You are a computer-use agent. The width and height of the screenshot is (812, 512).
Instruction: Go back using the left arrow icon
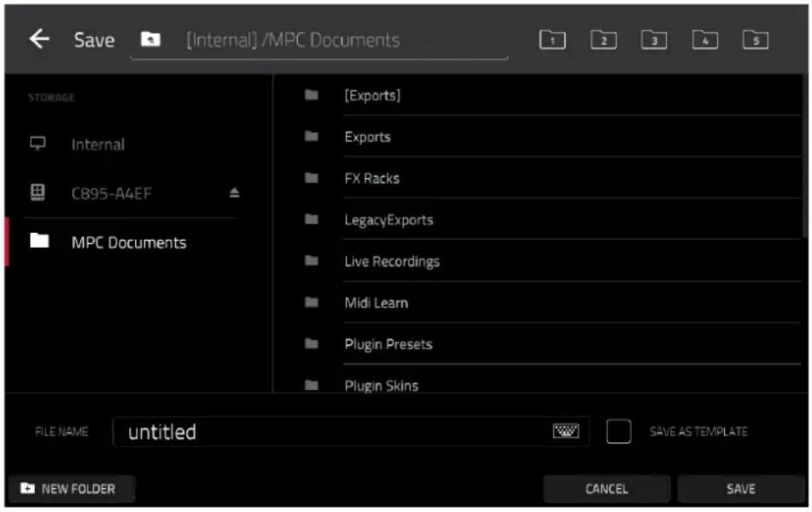pyautogui.click(x=38, y=39)
